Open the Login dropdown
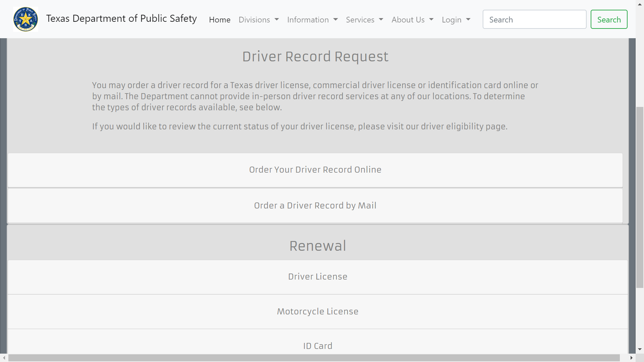This screenshot has height=362, width=644. (x=456, y=20)
